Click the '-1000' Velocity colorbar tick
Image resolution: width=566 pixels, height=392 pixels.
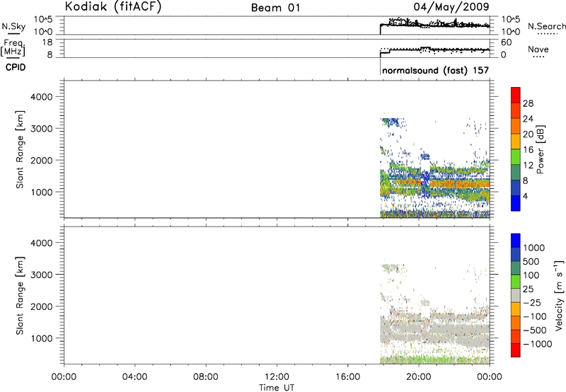[537, 344]
